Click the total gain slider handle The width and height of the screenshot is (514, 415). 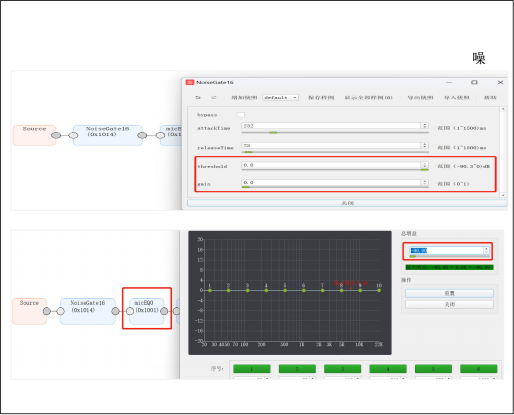413,256
